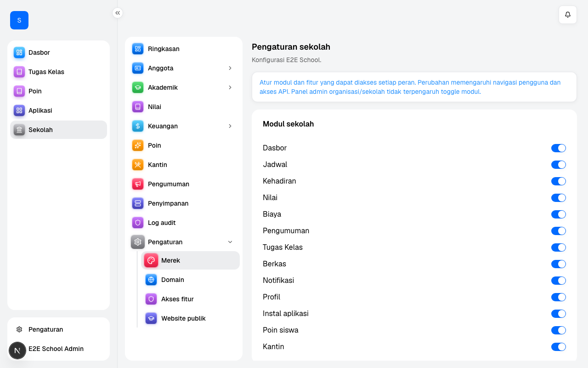Screen dimensions: 588x368
Task: Select Akses fitur submenu item
Action: [191, 299]
